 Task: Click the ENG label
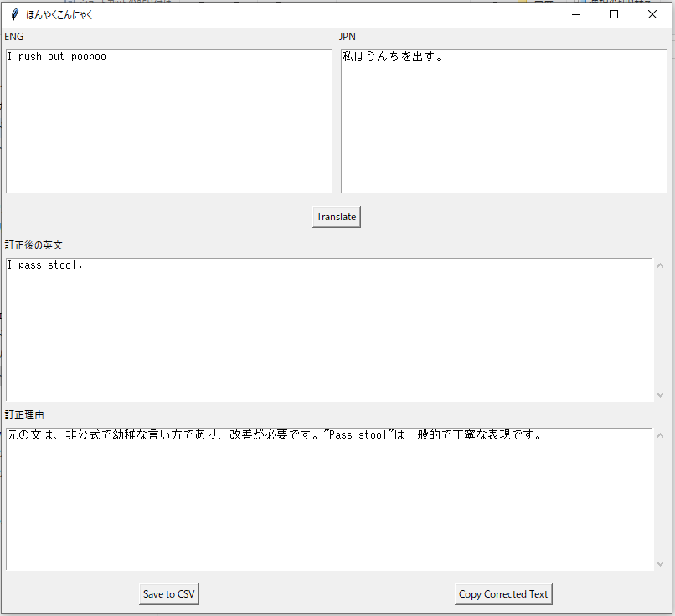coord(13,37)
